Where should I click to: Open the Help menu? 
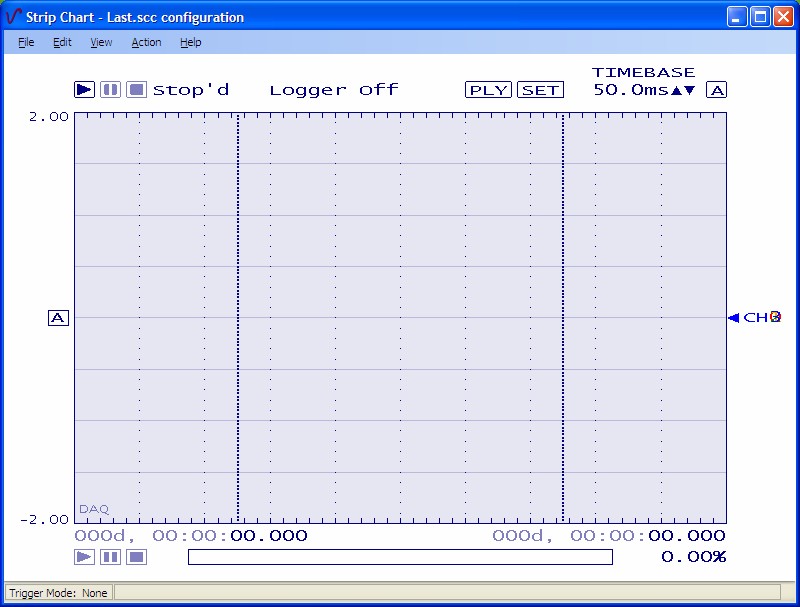[190, 42]
